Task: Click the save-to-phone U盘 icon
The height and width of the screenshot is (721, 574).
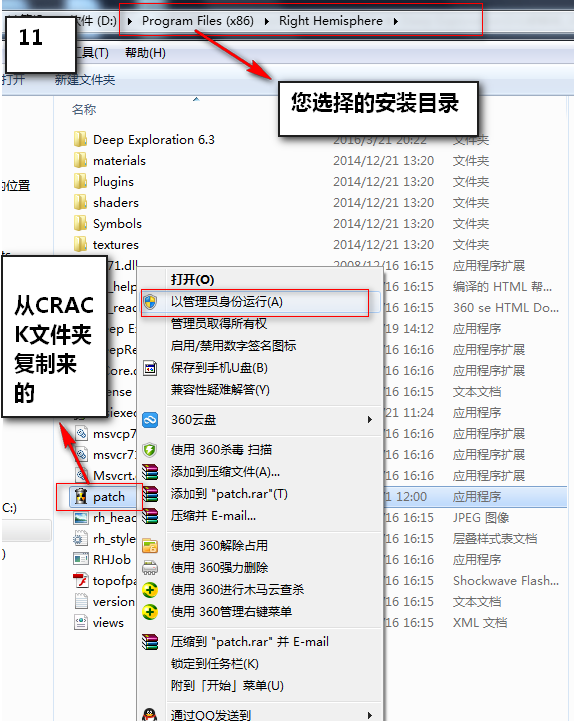Action: click(150, 368)
